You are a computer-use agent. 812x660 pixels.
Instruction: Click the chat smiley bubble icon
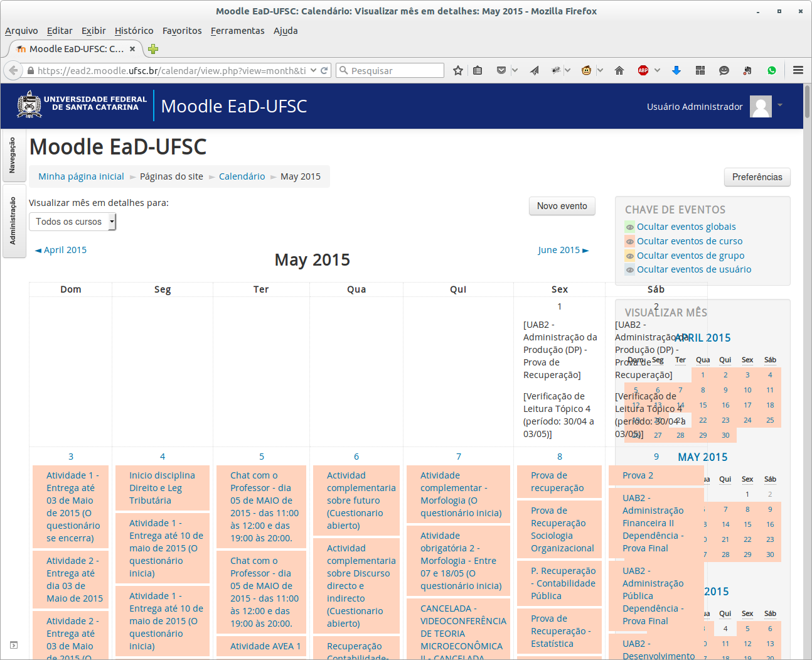tap(724, 70)
